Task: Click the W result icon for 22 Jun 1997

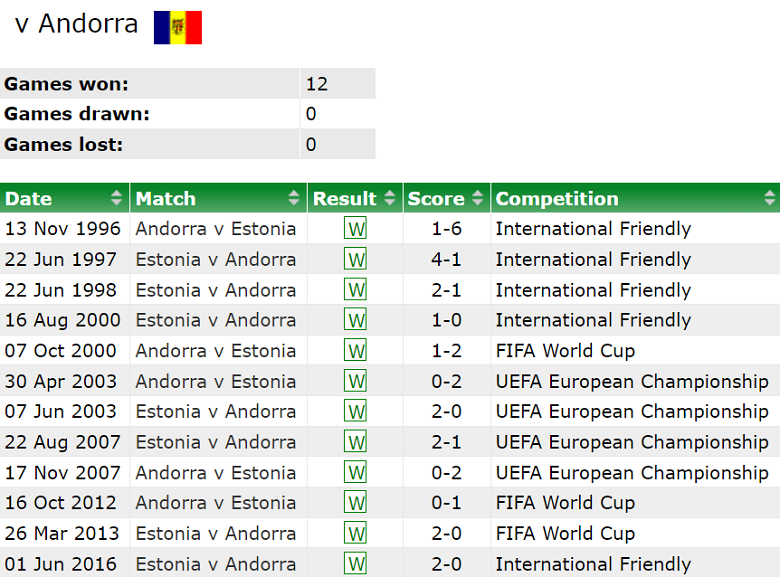Action: tap(355, 259)
